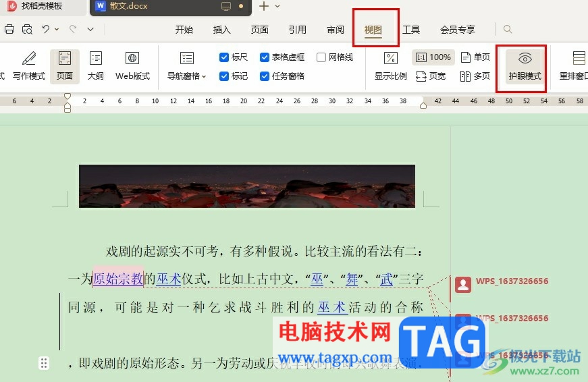Click the search magnifier icon
This screenshot has width=588, height=382.
[x=508, y=29]
